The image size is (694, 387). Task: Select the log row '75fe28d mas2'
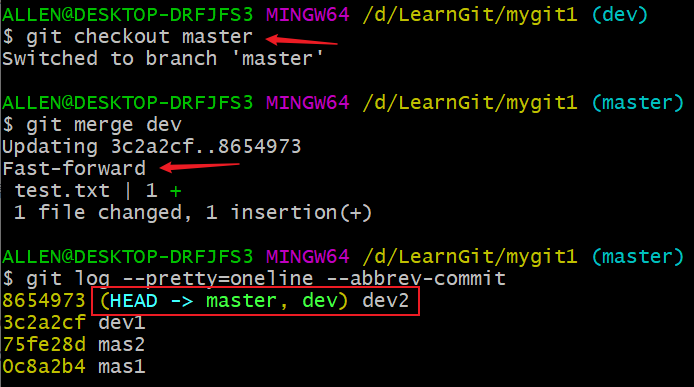click(74, 344)
